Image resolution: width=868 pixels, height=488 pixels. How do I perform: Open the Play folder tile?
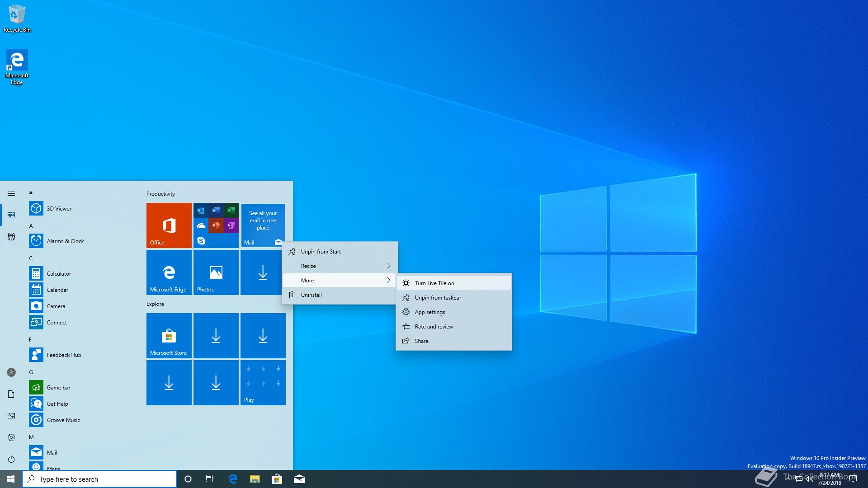[263, 383]
